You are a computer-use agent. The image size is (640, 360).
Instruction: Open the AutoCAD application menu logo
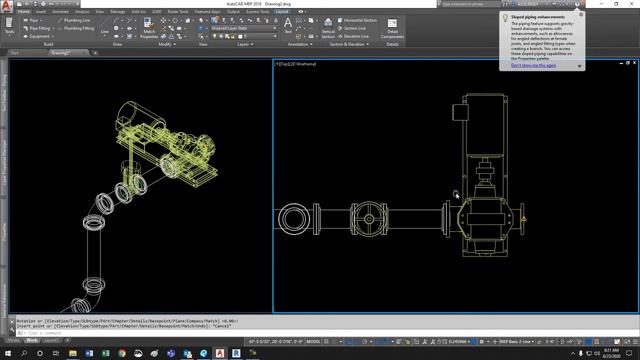pos(6,7)
